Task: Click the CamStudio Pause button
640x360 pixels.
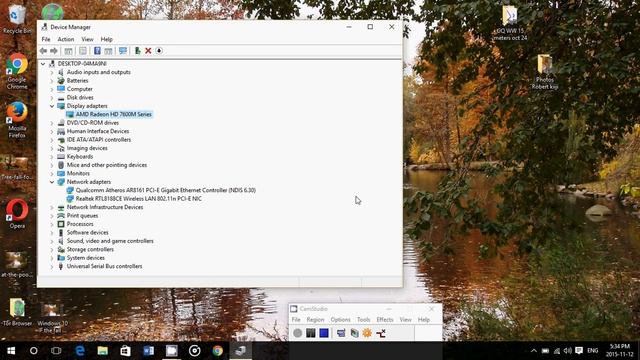Action: click(x=311, y=333)
